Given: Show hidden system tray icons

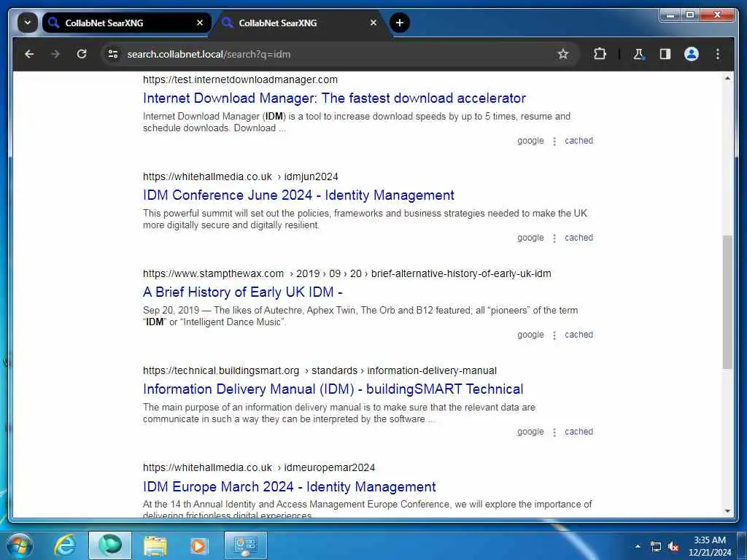Looking at the screenshot, I should pos(638,546).
